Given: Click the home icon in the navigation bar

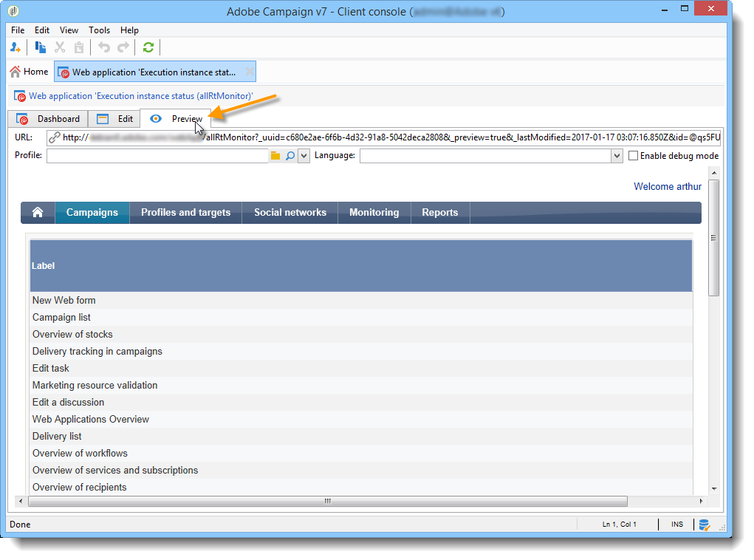Looking at the screenshot, I should (x=38, y=213).
